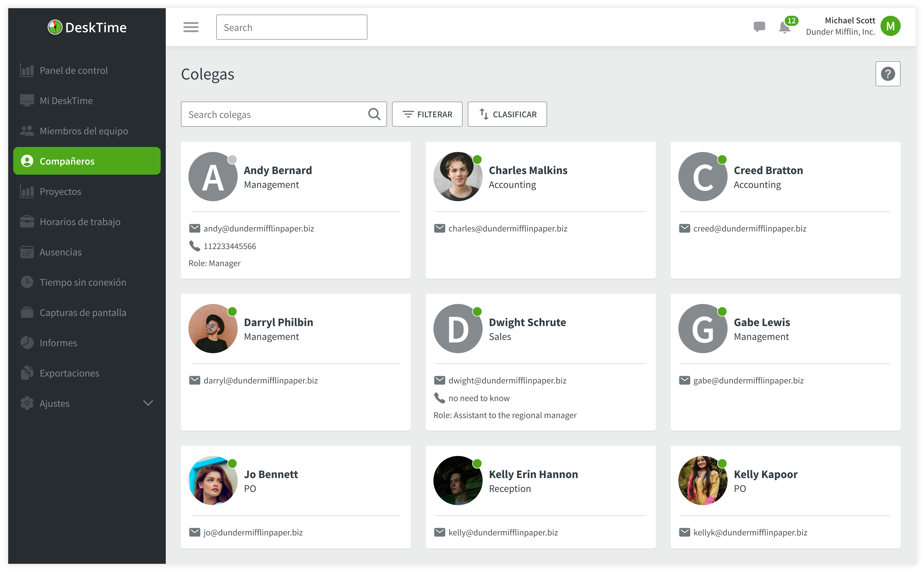Click Michael Scott's green avatar

pos(890,26)
